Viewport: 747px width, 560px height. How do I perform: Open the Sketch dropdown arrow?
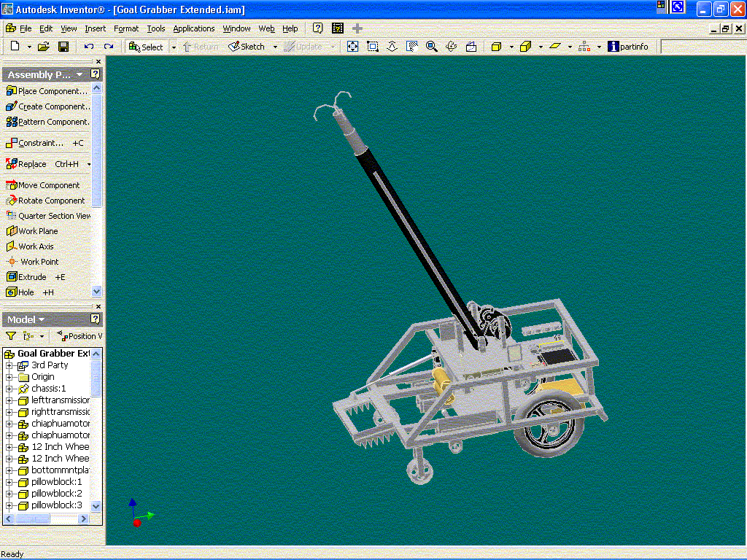click(275, 47)
